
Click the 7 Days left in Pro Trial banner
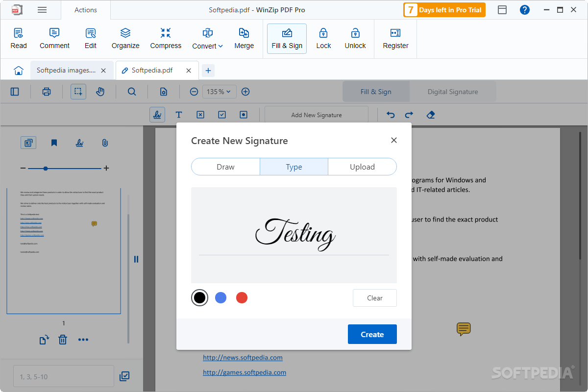tap(444, 10)
